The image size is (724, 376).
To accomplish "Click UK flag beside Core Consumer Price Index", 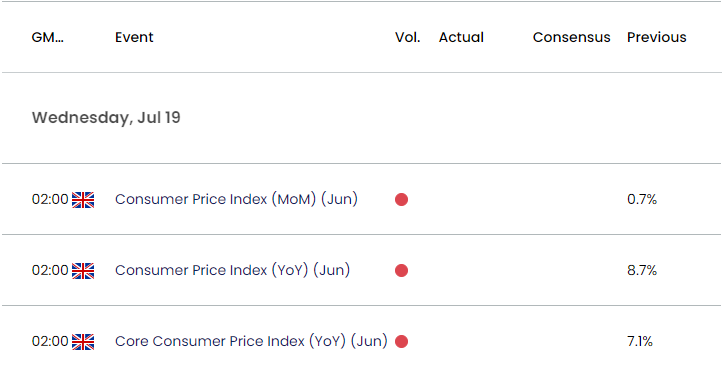I will coord(83,342).
